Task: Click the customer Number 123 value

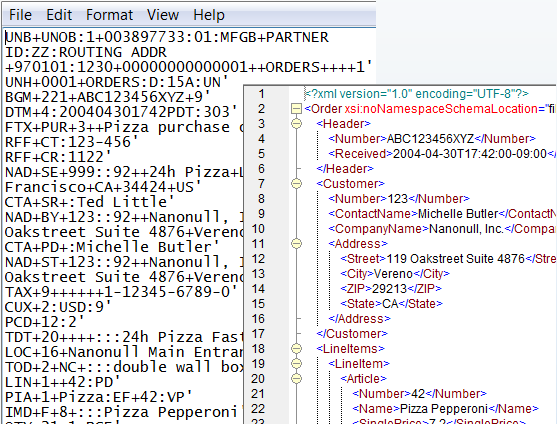Action: (x=398, y=199)
